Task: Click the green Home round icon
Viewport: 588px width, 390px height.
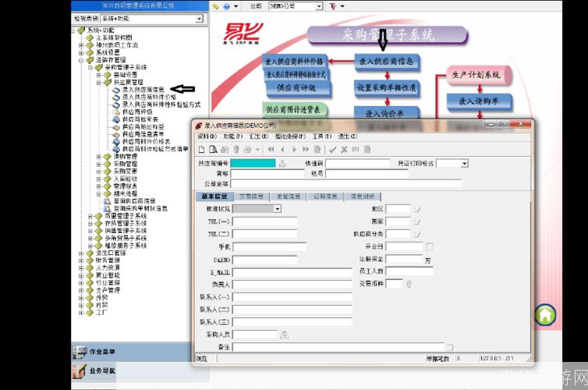Action: click(x=545, y=315)
